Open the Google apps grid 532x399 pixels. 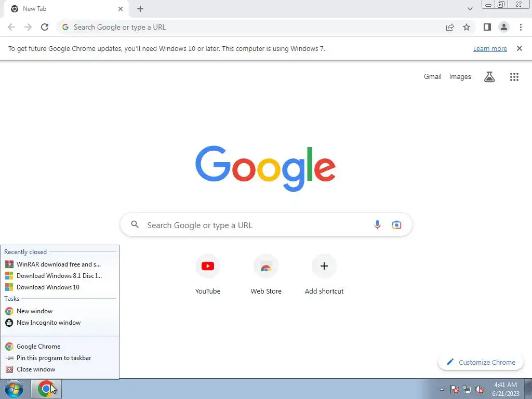[514, 77]
